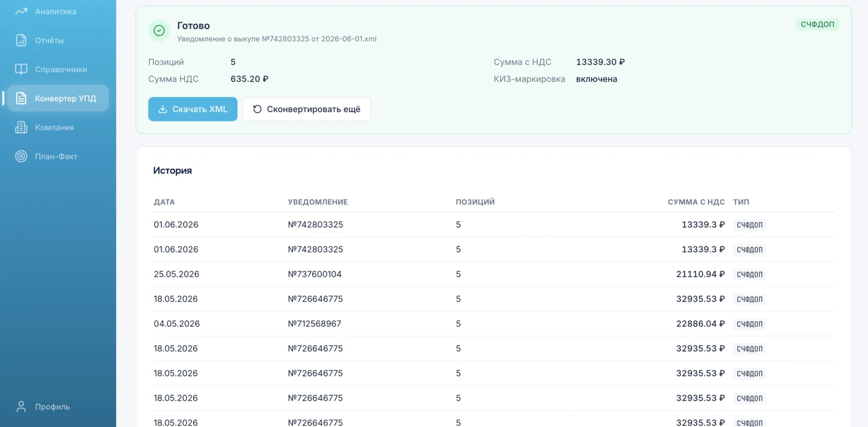
Task: Click the СЧФДОП tag in the №712568967 row
Action: 750,324
